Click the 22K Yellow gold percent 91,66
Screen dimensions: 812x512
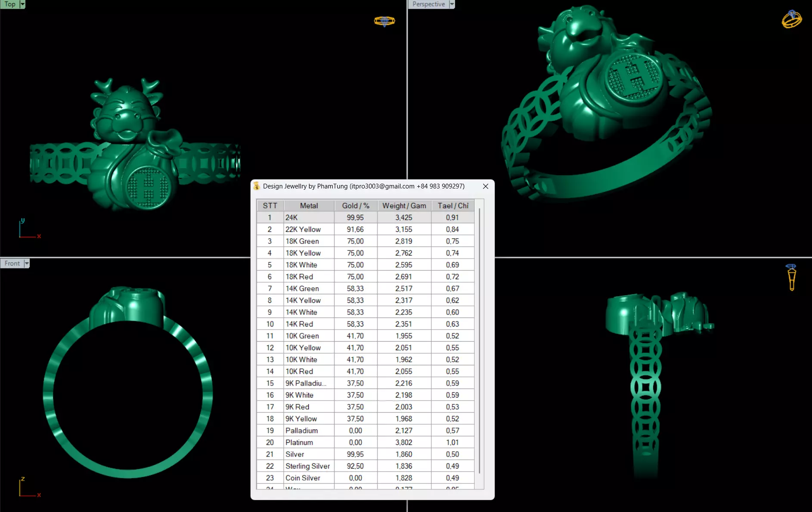click(356, 229)
